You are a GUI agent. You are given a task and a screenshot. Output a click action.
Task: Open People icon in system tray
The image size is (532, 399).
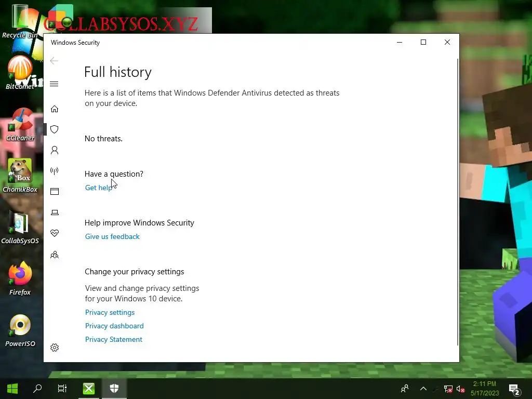[404, 389]
